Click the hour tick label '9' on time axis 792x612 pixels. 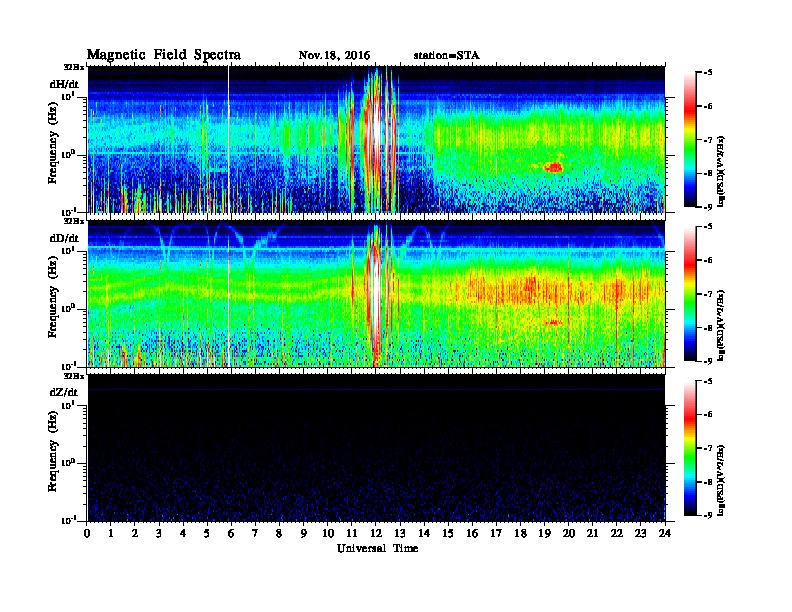[304, 533]
